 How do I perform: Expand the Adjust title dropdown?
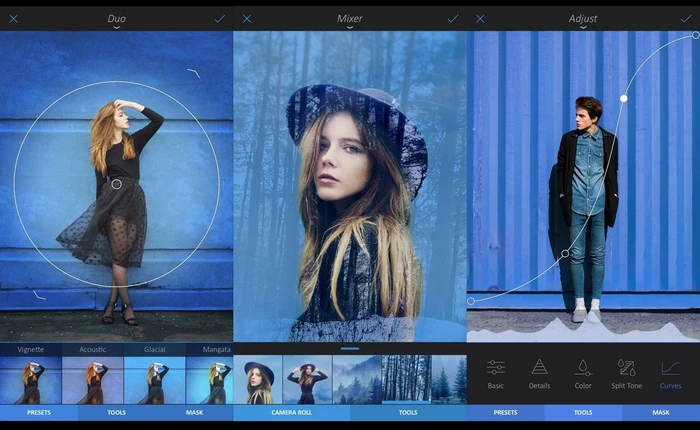pos(583,28)
